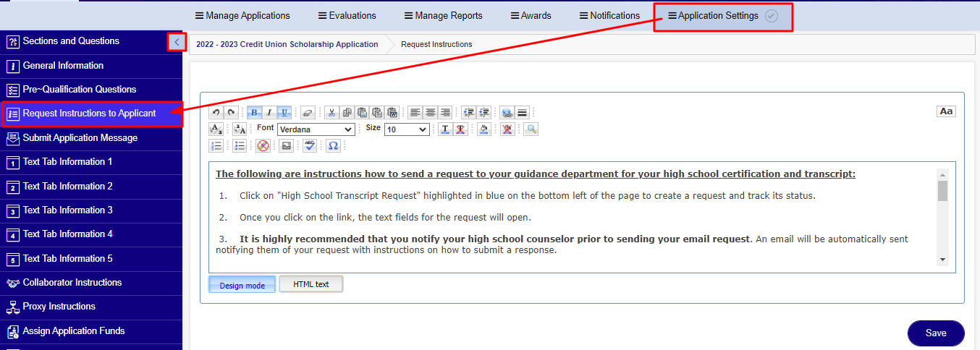Image resolution: width=980 pixels, height=350 pixels.
Task: Align text left
Action: [415, 113]
